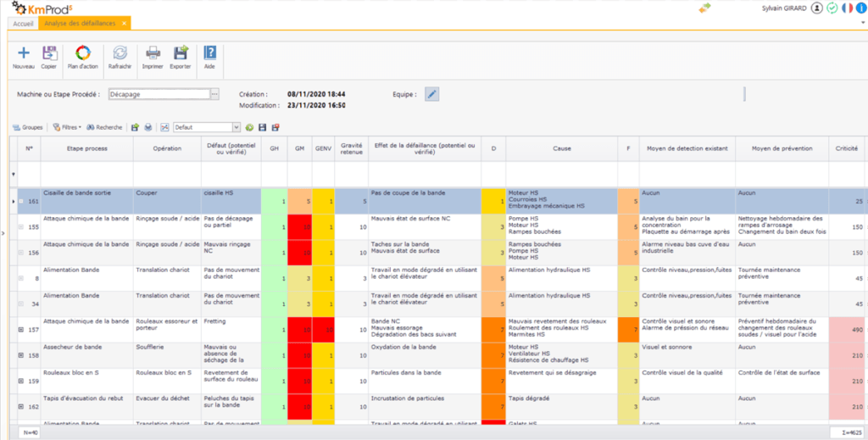Sort by the Criticité column header
Viewport: 868px width, 440px height.
coord(847,148)
